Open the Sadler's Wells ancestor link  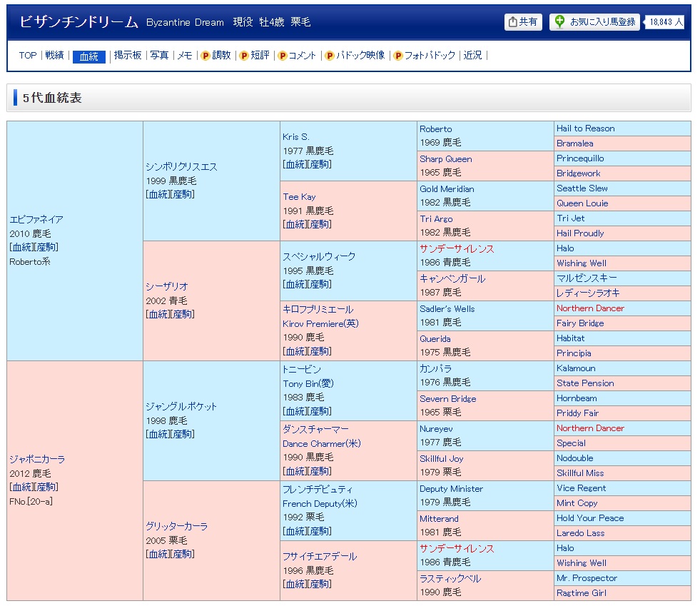tap(447, 309)
